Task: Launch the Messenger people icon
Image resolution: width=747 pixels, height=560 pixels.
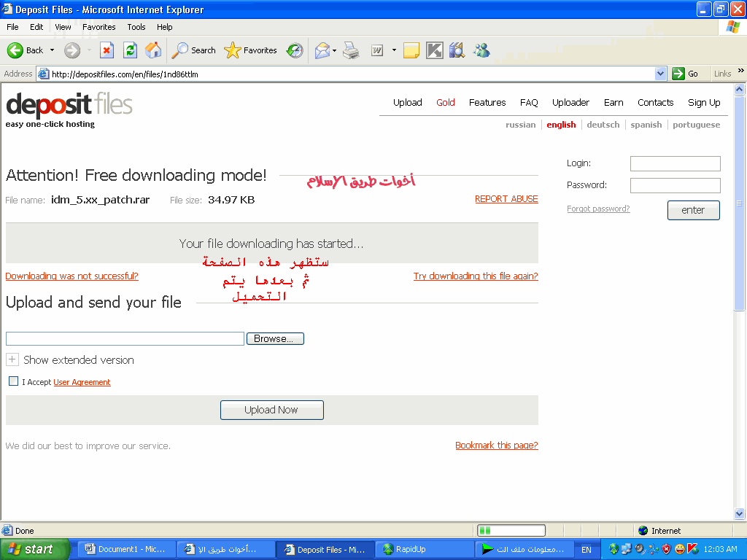Action: tap(481, 50)
